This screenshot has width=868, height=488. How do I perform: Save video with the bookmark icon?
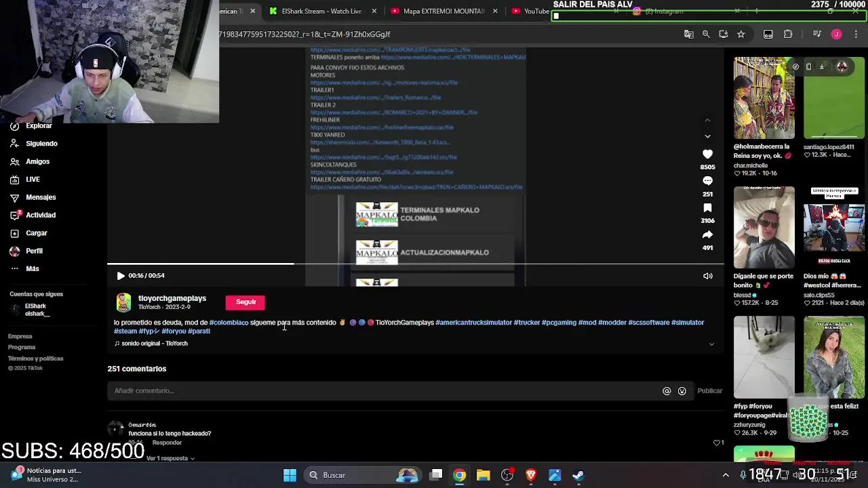(x=707, y=208)
